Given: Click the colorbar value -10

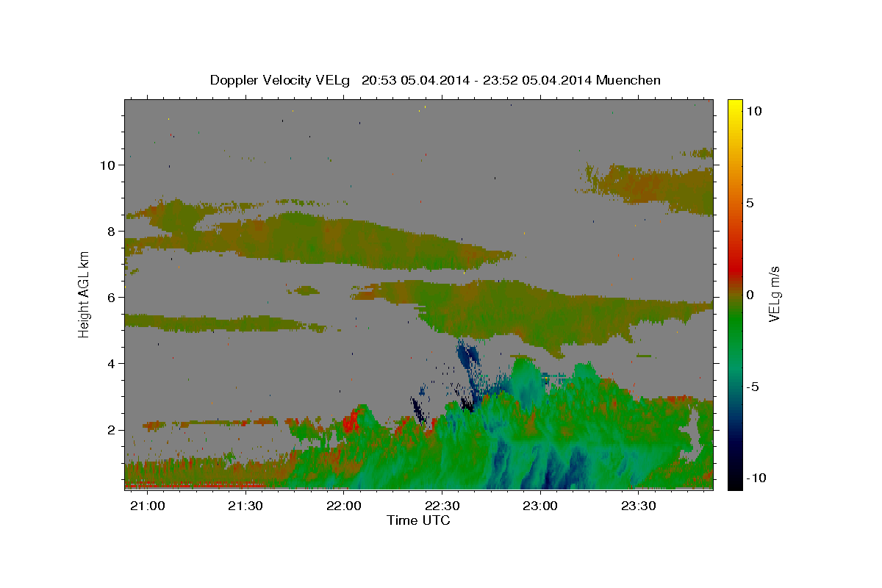Looking at the screenshot, I should click(x=756, y=478).
